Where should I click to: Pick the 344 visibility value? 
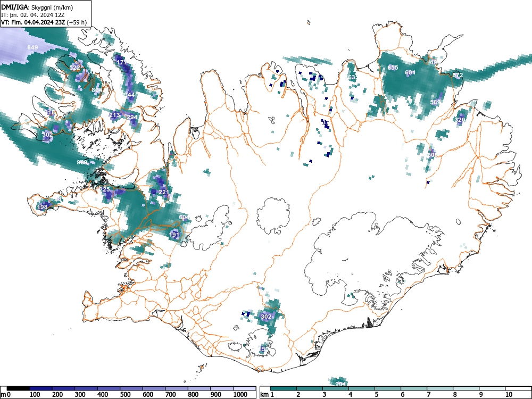click(x=129, y=95)
